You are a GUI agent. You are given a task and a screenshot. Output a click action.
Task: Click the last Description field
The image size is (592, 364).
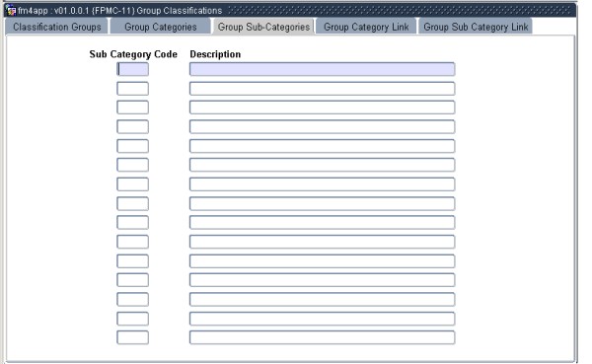click(x=322, y=337)
